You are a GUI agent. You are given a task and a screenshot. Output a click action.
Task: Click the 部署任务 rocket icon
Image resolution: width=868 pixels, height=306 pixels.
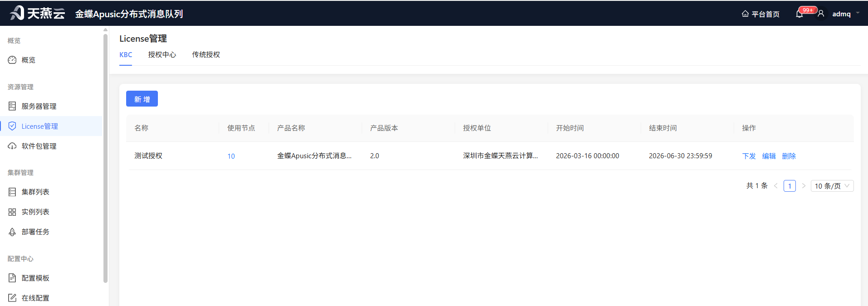tap(12, 232)
